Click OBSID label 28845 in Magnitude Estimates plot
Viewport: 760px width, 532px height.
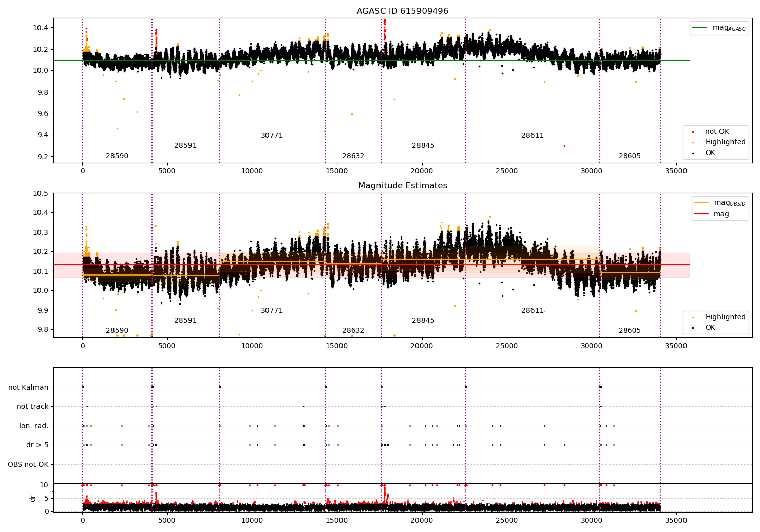coord(423,321)
